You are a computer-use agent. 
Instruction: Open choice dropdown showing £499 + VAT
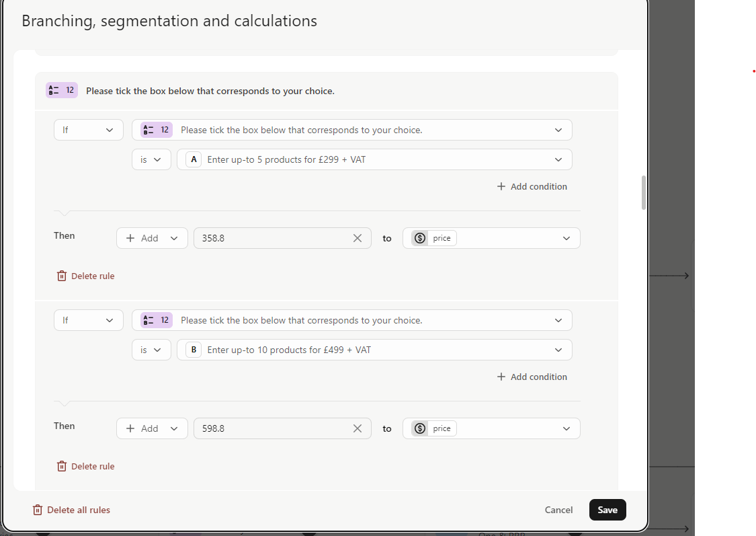point(374,350)
